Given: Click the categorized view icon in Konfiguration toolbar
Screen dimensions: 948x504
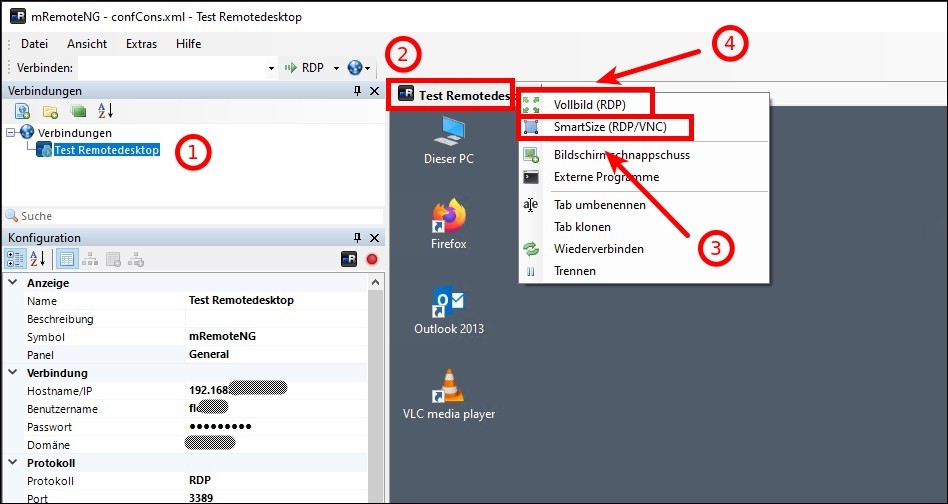Looking at the screenshot, I should pyautogui.click(x=16, y=259).
